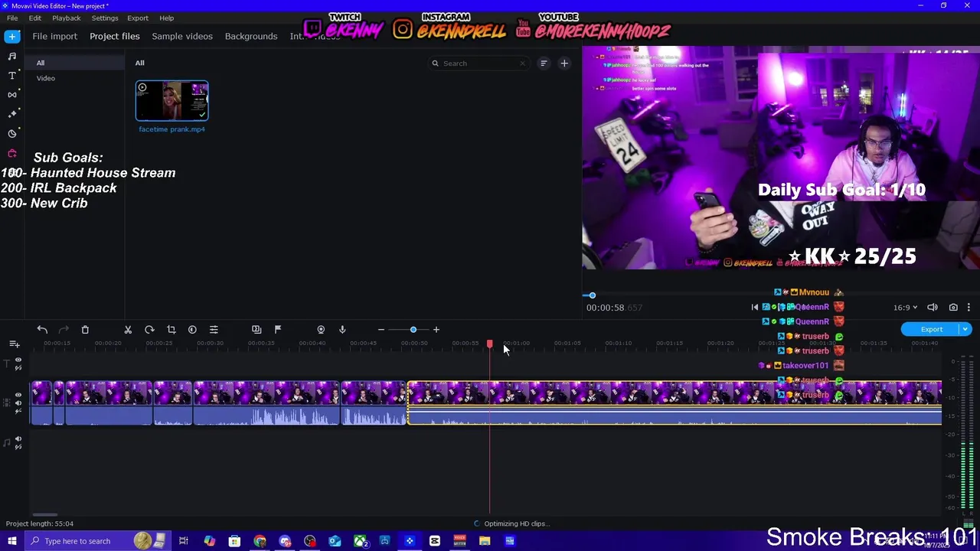Select facetime prank.mp4 thumbnail
The image size is (980, 551).
click(171, 101)
